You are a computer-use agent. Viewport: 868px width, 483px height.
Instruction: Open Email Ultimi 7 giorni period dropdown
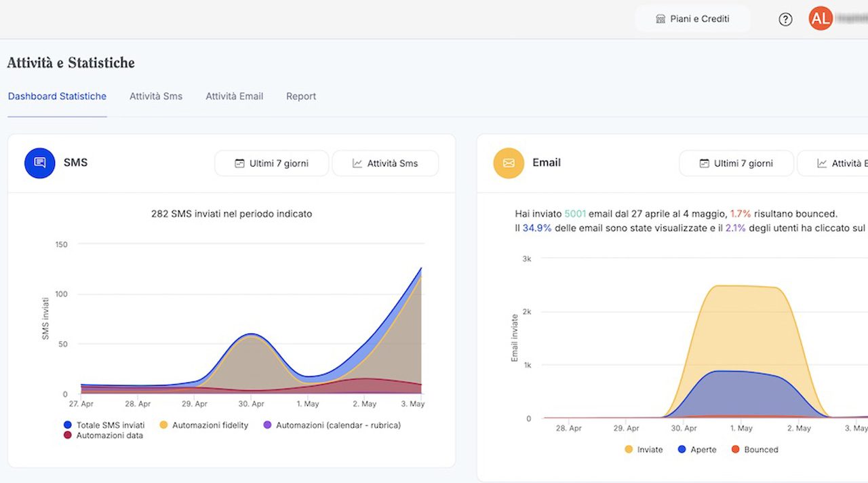coord(736,163)
